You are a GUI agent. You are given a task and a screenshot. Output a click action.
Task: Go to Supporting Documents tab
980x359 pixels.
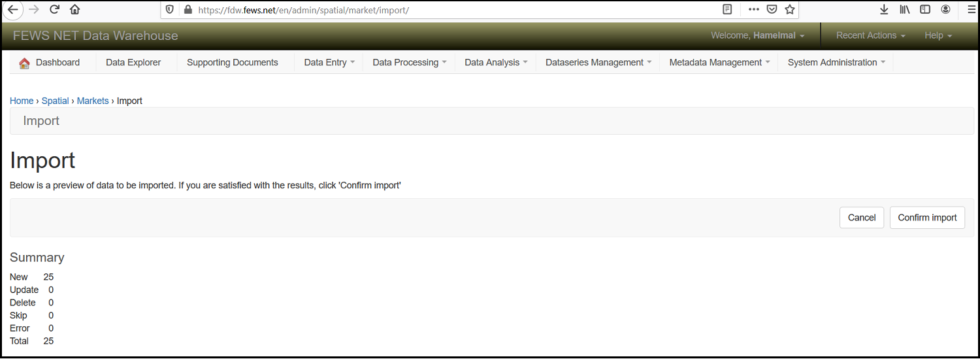[x=232, y=63]
